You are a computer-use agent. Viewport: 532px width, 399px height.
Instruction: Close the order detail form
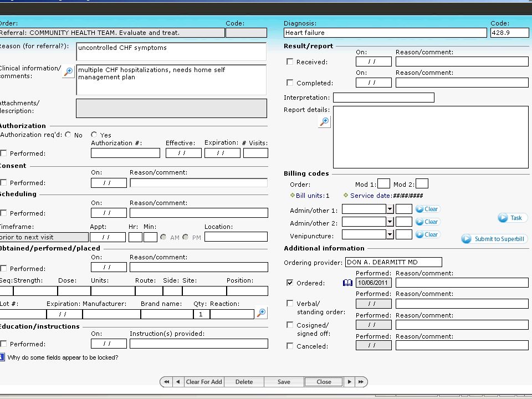[324, 382]
